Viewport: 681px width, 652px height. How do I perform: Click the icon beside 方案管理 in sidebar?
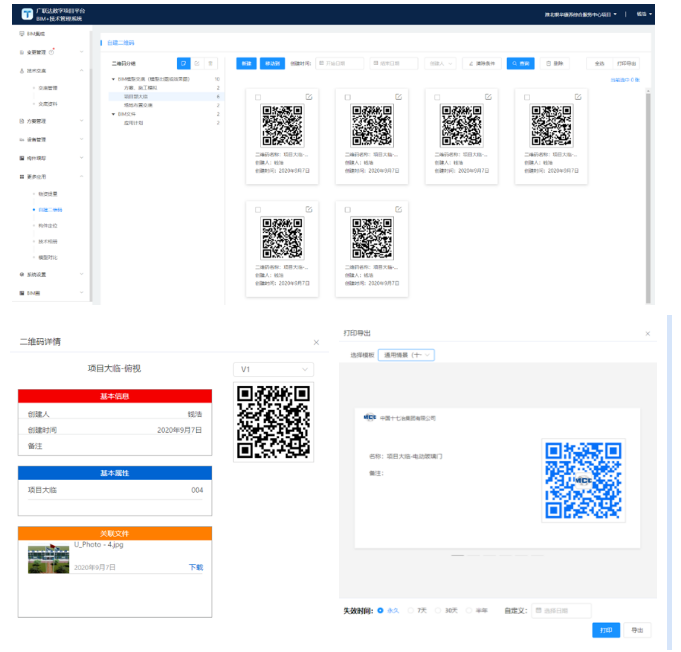(22, 121)
